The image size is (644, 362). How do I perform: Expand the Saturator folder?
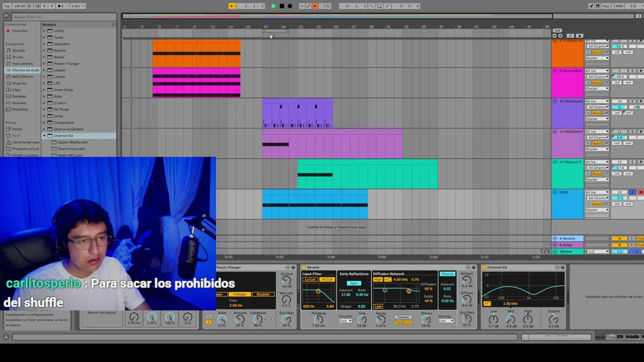[x=44, y=44]
